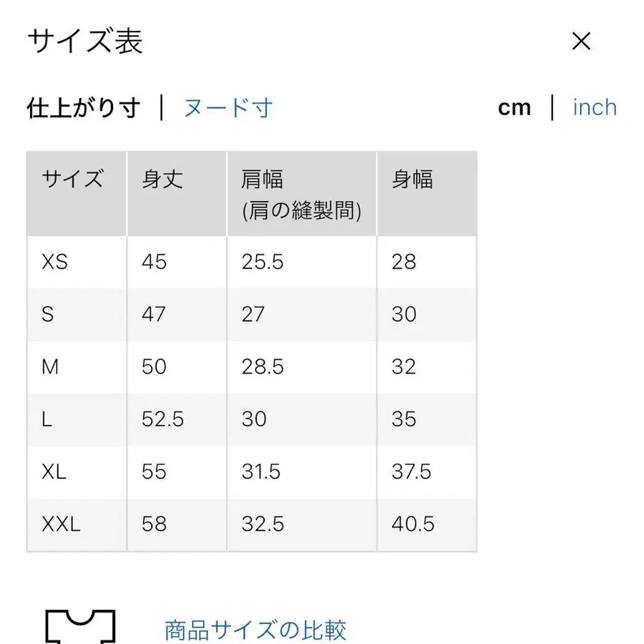Click the 58 body length value
644x644 pixels.
pos(152,525)
